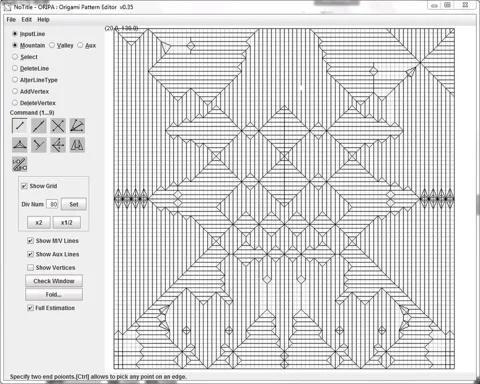Open the File menu
480x384 pixels.
[x=11, y=20]
